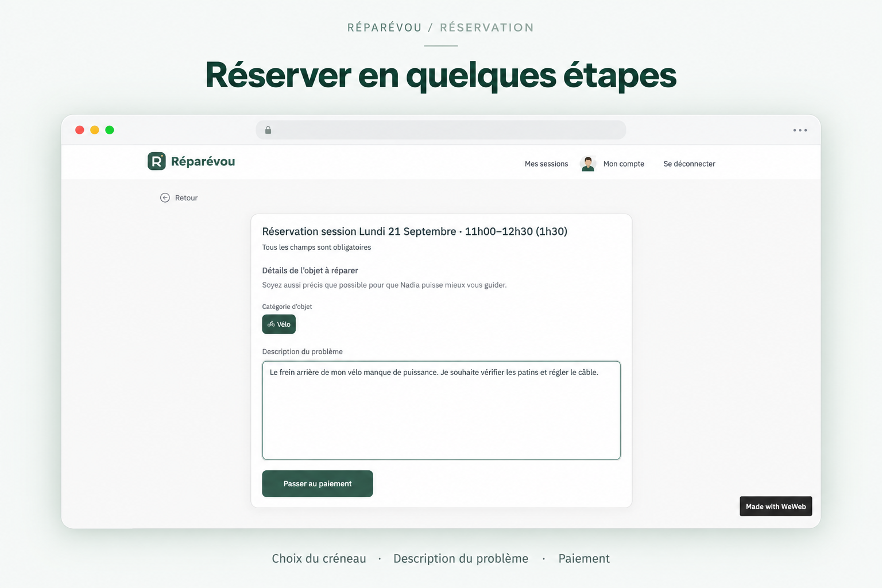Click the Réparévou logo icon
This screenshot has width=882, height=588.
(157, 161)
